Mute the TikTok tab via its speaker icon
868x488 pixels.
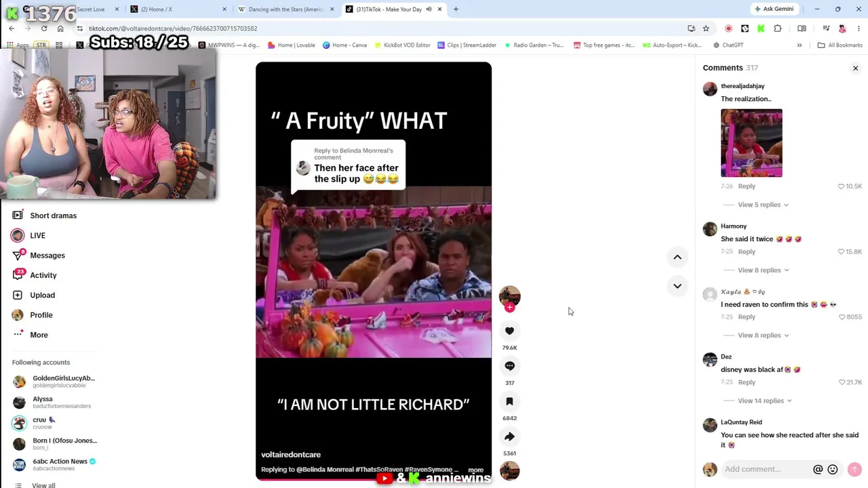click(429, 9)
